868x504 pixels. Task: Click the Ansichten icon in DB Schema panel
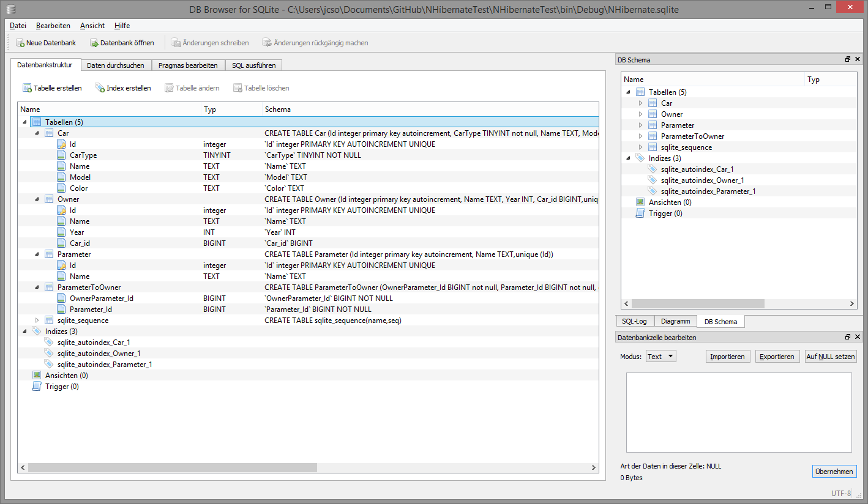[640, 202]
